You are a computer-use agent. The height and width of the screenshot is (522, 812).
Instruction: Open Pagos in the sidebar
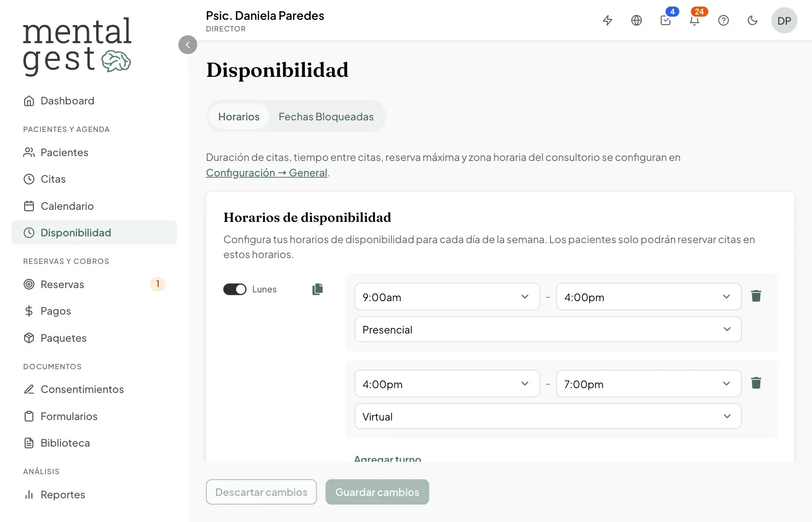pos(94,311)
